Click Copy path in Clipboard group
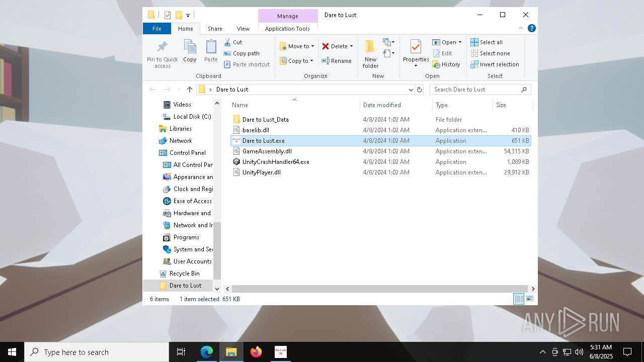The height and width of the screenshot is (362, 644). tap(242, 53)
